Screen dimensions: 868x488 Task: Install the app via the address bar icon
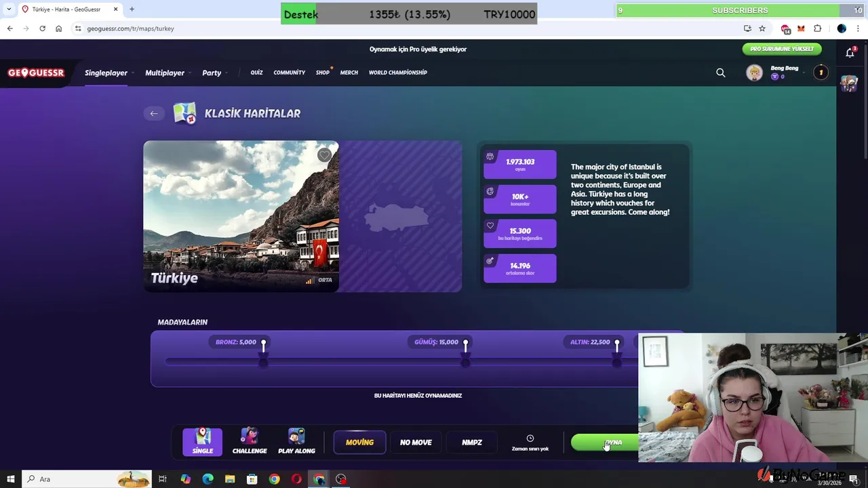(747, 28)
